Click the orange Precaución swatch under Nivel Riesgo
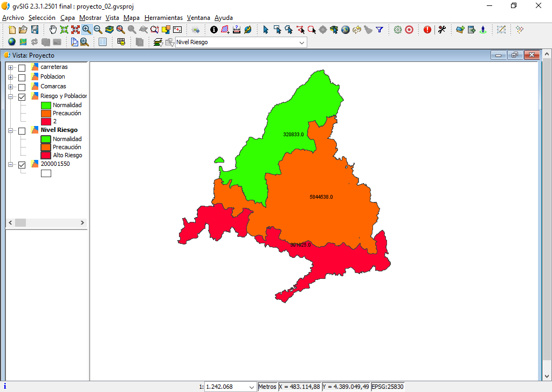This screenshot has width=552, height=392. click(x=46, y=148)
